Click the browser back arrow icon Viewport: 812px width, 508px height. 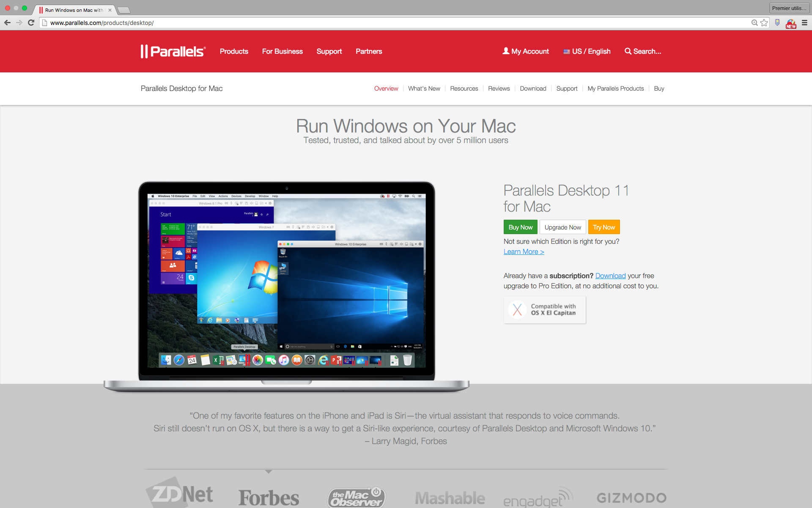pos(8,22)
